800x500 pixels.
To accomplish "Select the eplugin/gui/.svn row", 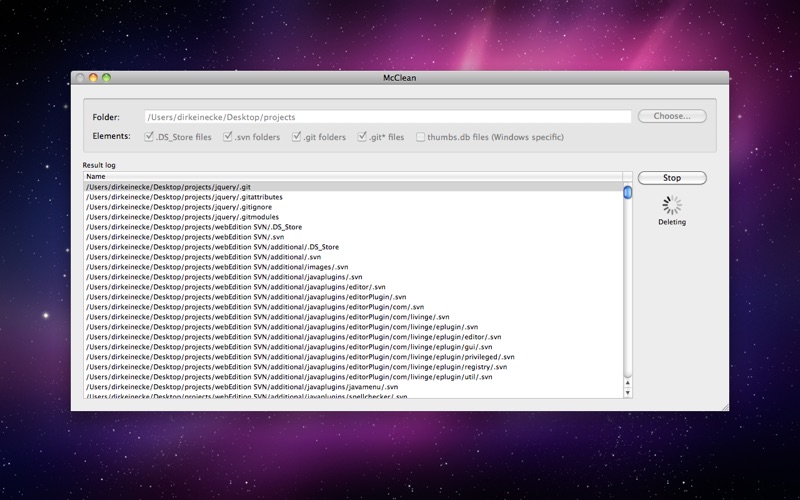I will pyautogui.click(x=353, y=347).
